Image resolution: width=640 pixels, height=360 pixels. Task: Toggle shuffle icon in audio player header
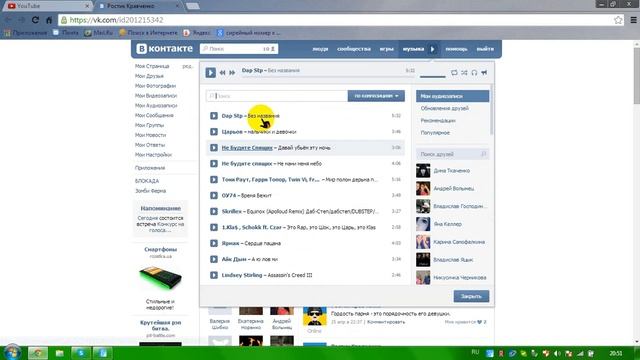(464, 73)
